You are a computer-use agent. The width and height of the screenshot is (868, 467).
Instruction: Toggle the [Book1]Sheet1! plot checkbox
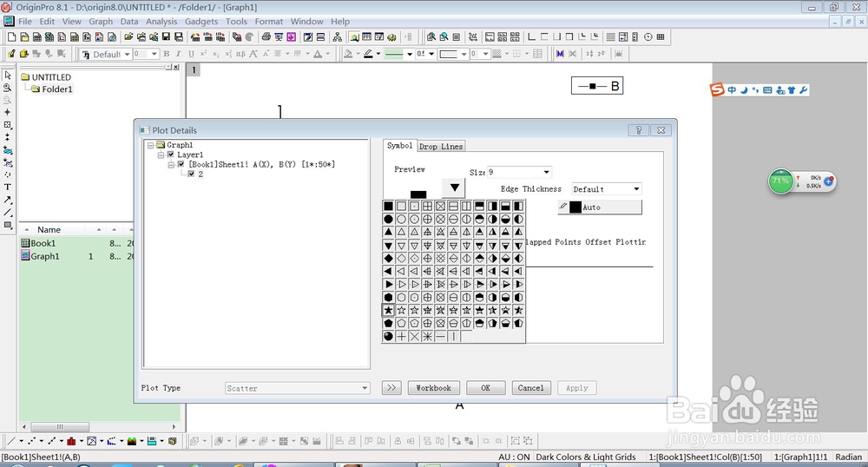pyautogui.click(x=181, y=164)
